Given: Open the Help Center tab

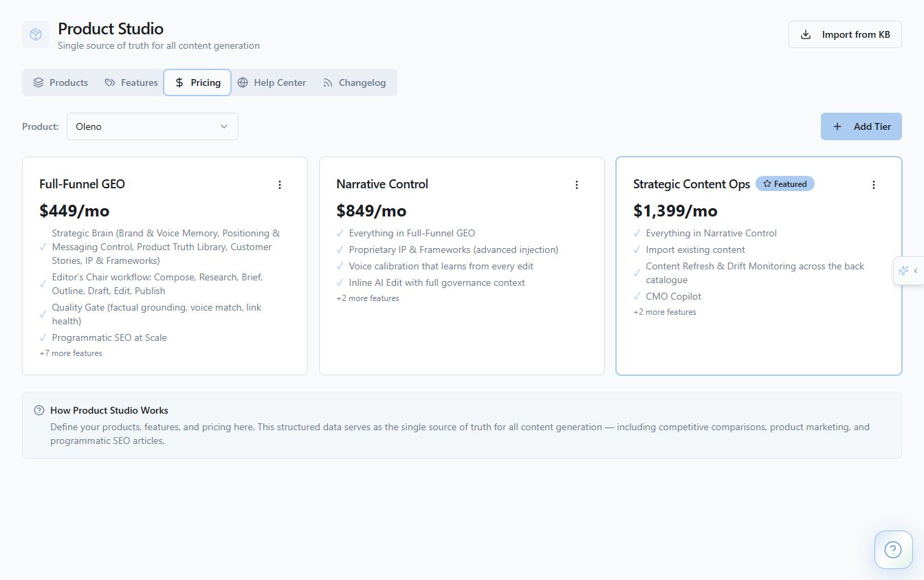Looking at the screenshot, I should click(x=272, y=82).
